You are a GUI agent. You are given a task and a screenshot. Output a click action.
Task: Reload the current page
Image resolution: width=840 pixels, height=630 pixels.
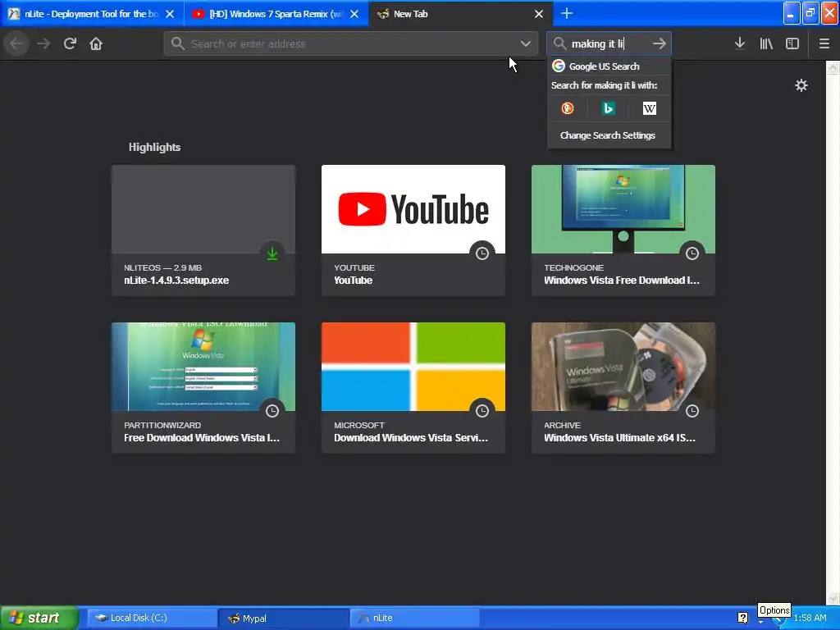(x=70, y=43)
